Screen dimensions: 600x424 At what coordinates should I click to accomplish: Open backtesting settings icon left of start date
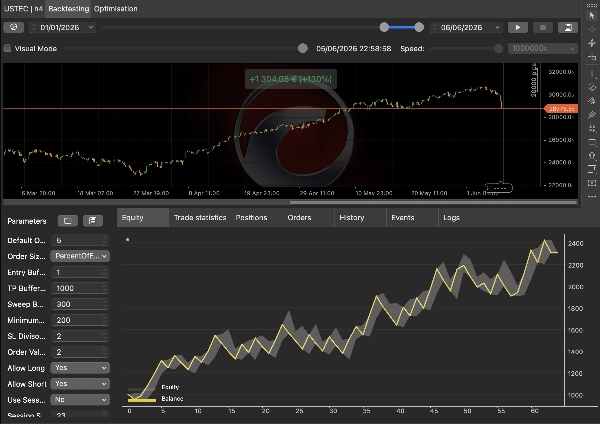click(14, 27)
